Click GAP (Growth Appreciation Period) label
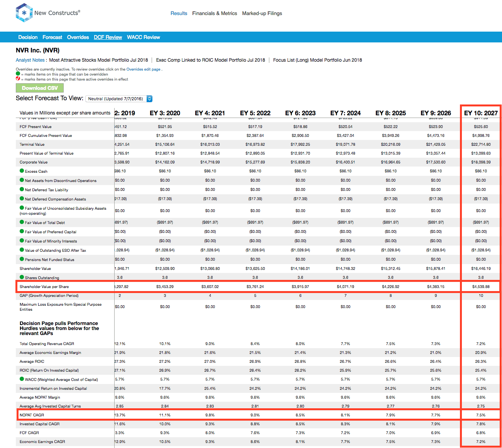This screenshot has height=448, width=502. click(x=49, y=295)
